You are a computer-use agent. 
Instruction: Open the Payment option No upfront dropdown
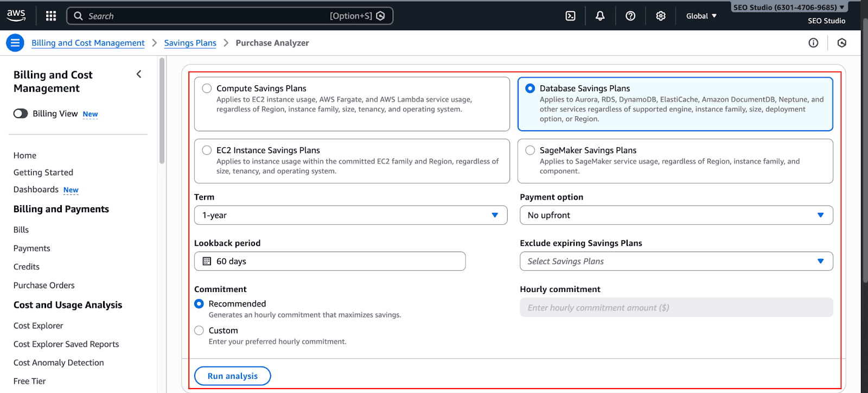[676, 215]
